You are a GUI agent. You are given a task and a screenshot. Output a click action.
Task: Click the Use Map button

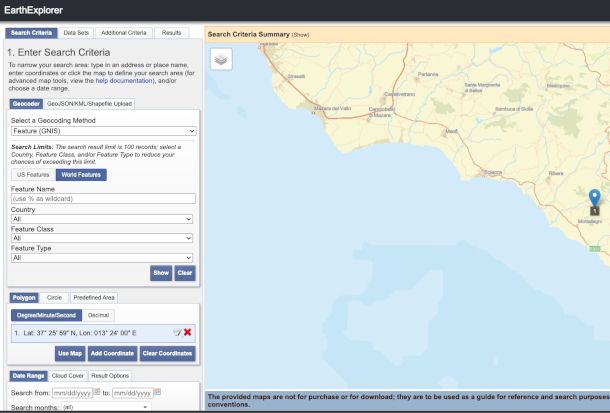click(70, 354)
